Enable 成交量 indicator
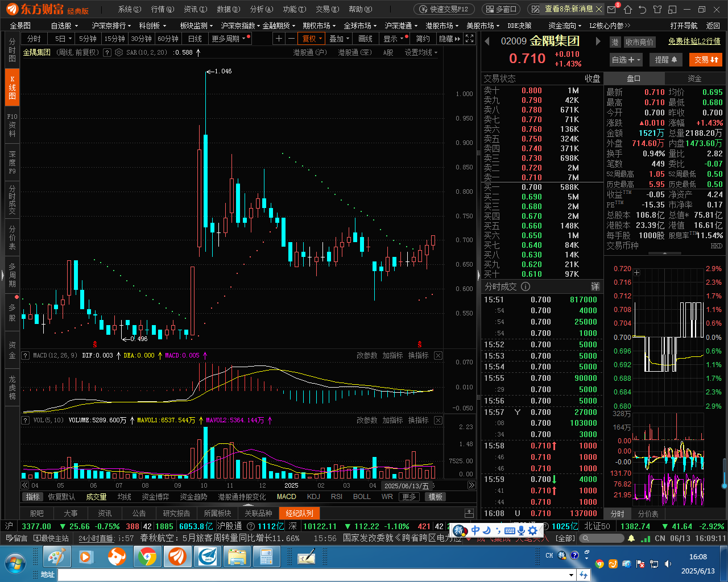 pyautogui.click(x=96, y=497)
